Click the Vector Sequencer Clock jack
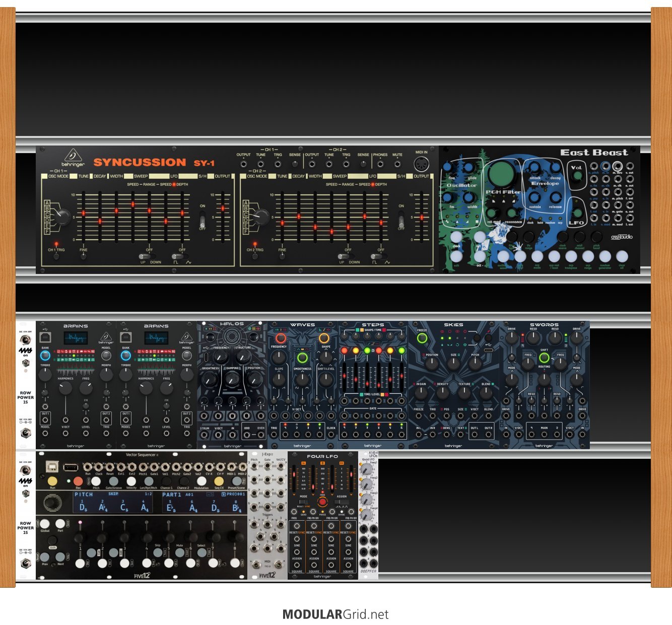Viewport: 672px width, 625px height. [x=99, y=467]
